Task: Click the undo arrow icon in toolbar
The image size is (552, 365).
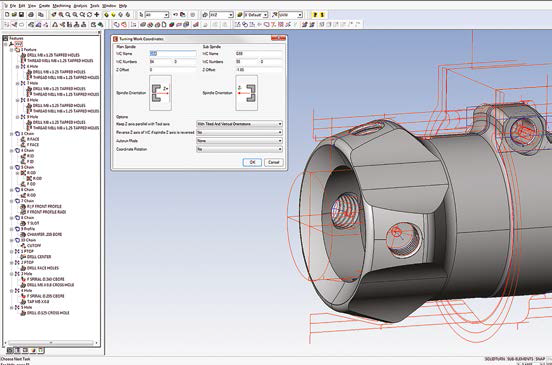Action: pos(175,15)
